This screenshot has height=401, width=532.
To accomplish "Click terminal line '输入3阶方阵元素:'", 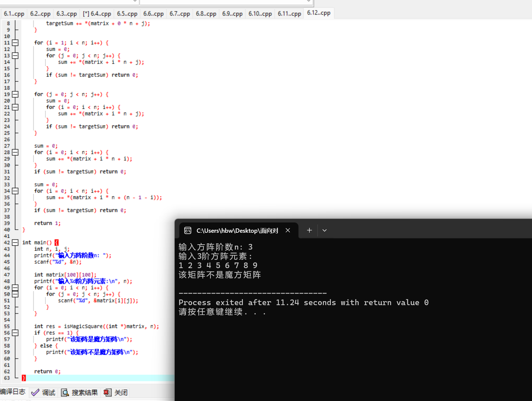I will pos(216,256).
